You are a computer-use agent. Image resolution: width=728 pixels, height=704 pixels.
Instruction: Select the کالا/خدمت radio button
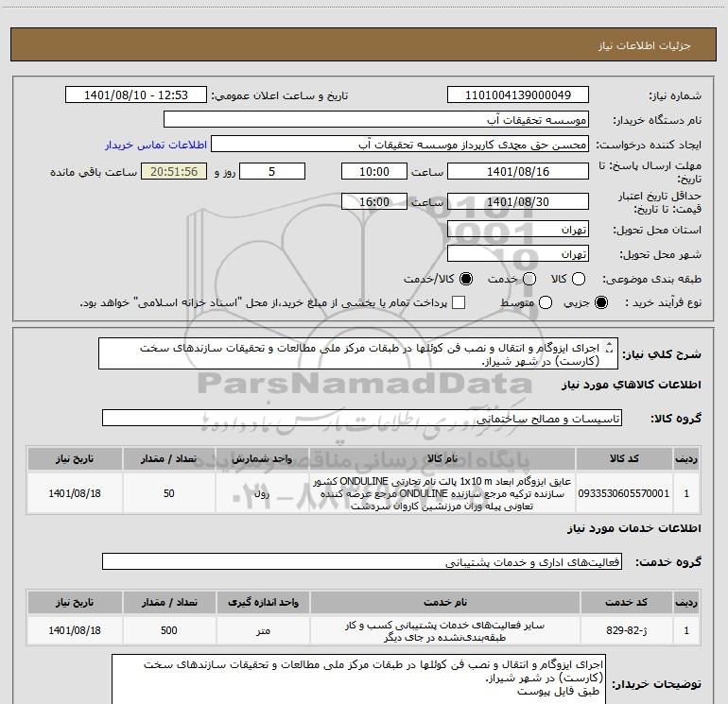pyautogui.click(x=466, y=279)
